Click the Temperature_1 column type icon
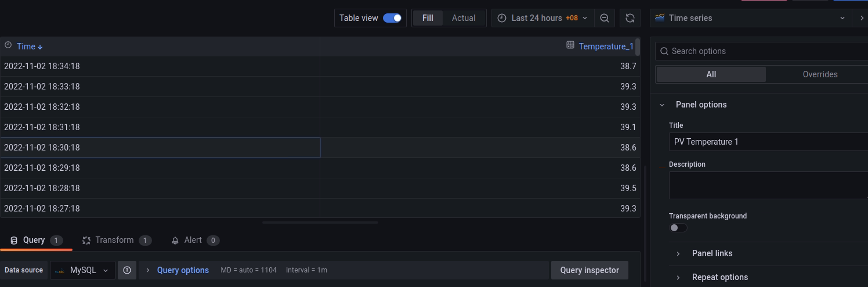Image resolution: width=868 pixels, height=287 pixels. [570, 45]
